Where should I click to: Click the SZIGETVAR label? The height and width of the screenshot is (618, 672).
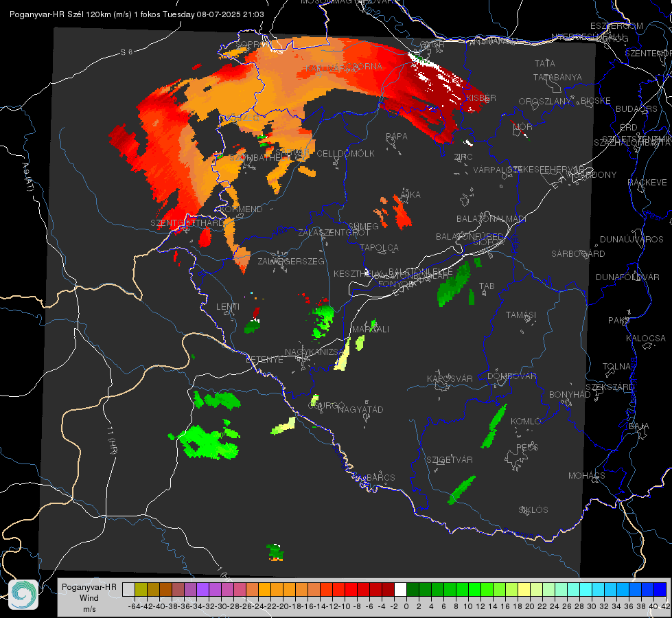click(x=449, y=460)
